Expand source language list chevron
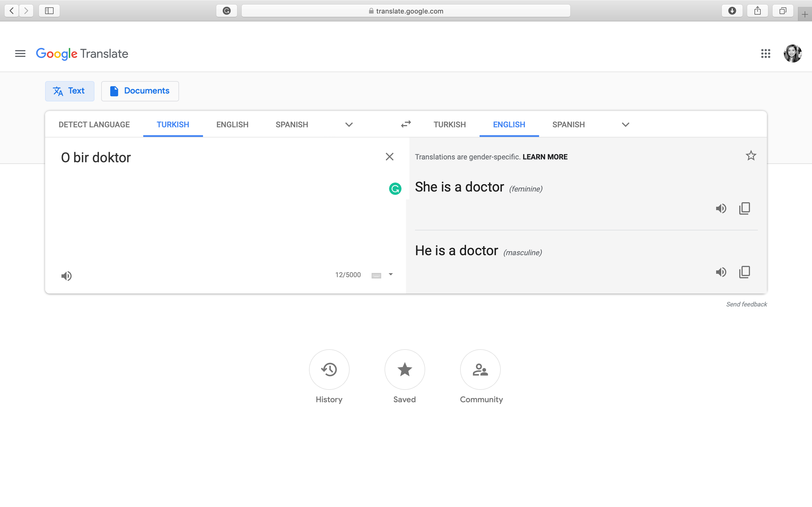Image resolution: width=812 pixels, height=507 pixels. [349, 125]
